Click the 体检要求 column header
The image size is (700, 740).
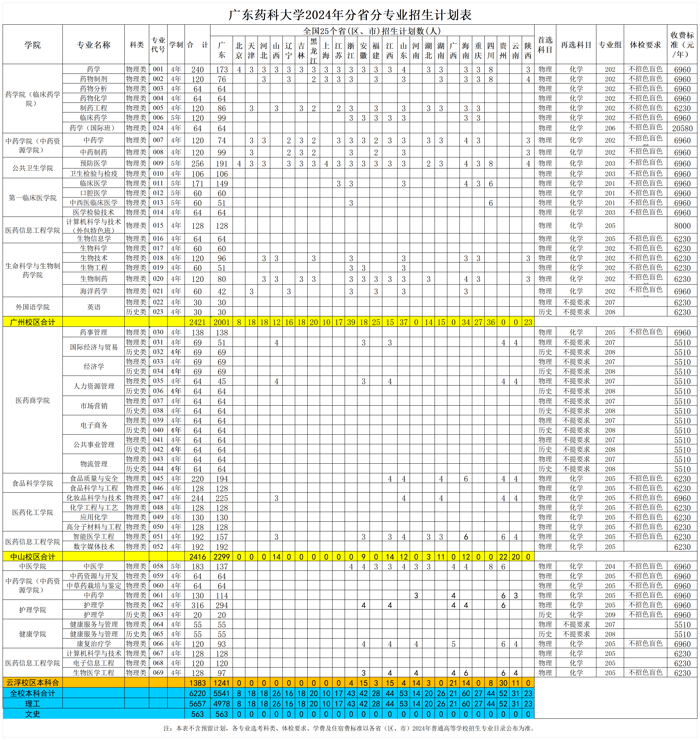(x=645, y=45)
